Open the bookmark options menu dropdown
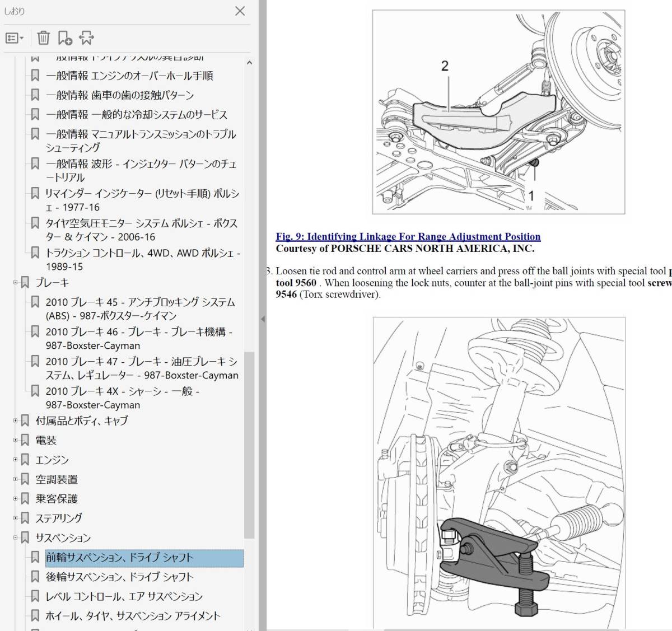Image resolution: width=672 pixels, height=631 pixels. coord(15,38)
